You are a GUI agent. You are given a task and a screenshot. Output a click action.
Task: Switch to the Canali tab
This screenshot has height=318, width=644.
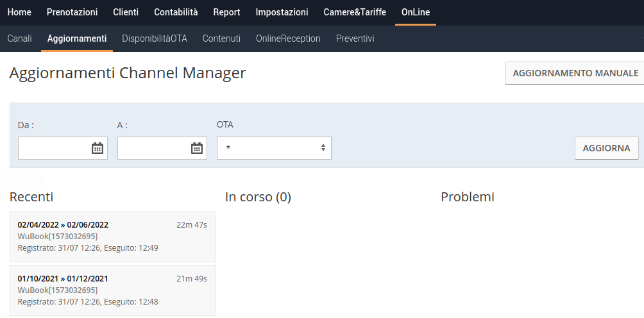pos(20,38)
